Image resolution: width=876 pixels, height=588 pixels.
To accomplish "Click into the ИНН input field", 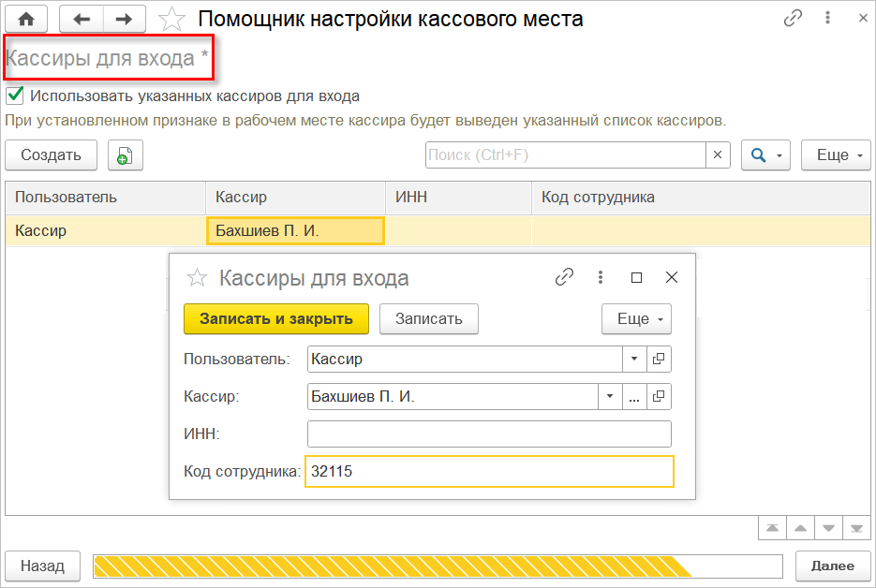I will (489, 434).
